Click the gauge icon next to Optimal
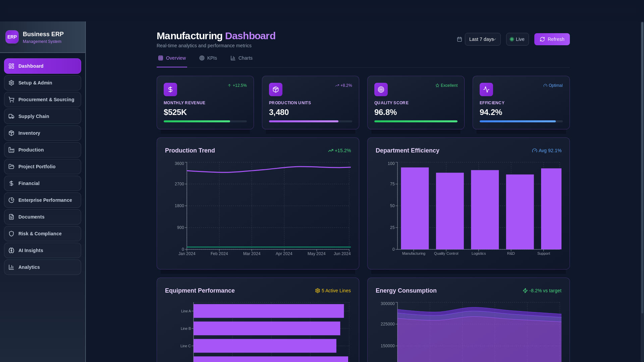Viewport: 644px width, 362px height. point(545,85)
